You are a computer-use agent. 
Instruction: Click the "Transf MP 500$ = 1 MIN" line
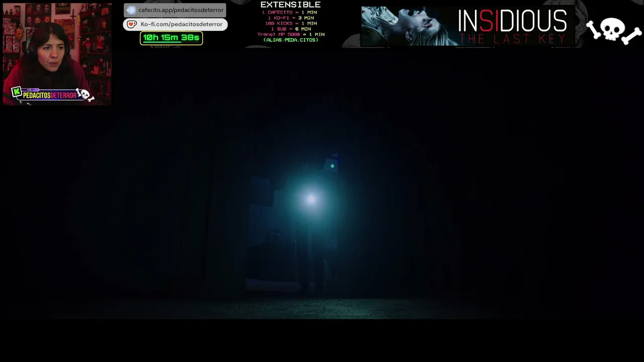tap(291, 35)
